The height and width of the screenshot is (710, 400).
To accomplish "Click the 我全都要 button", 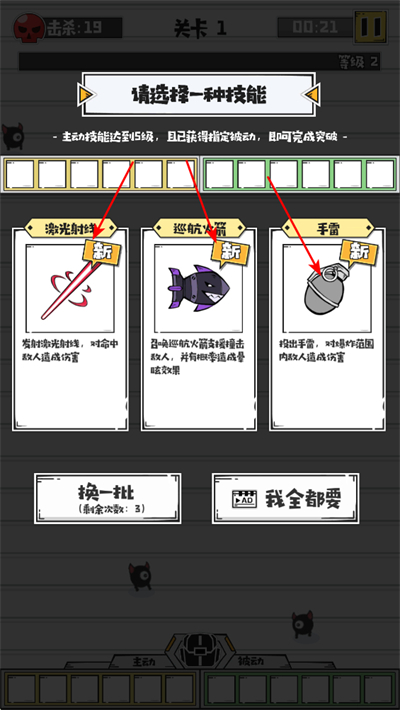I will (285, 499).
